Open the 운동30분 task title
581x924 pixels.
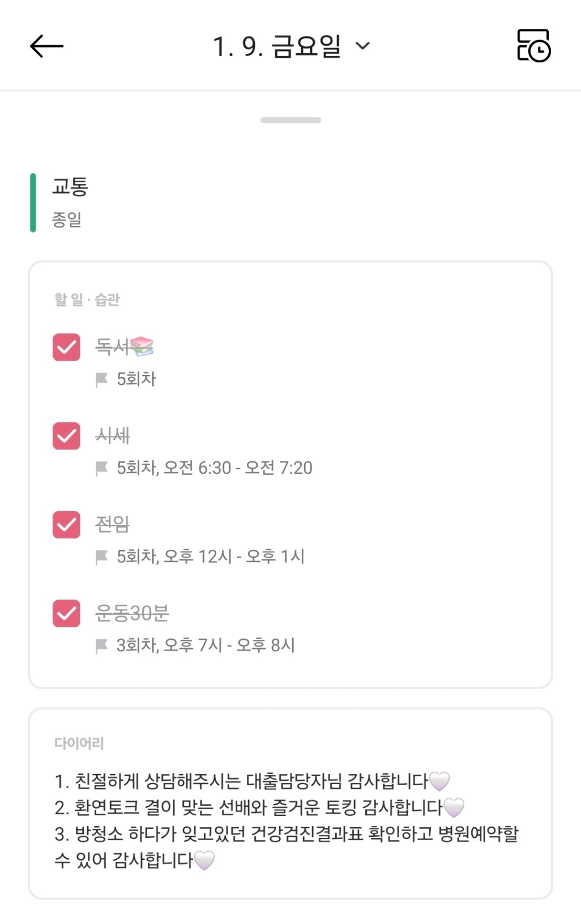click(x=132, y=613)
